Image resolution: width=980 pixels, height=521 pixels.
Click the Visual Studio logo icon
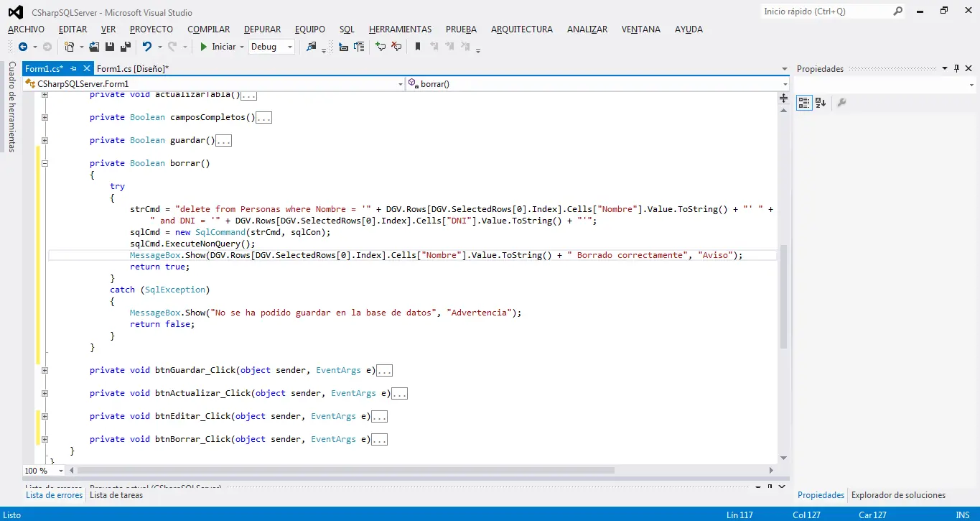pos(15,12)
